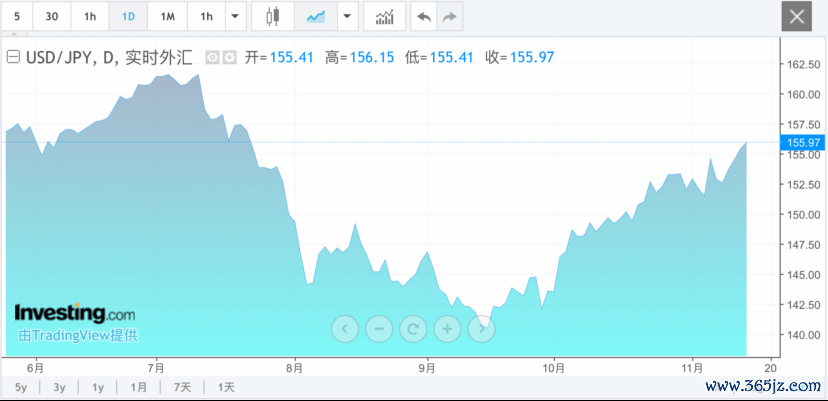Screen dimensions: 828x401
Task: Redo chart action arrow
Action: tap(449, 16)
